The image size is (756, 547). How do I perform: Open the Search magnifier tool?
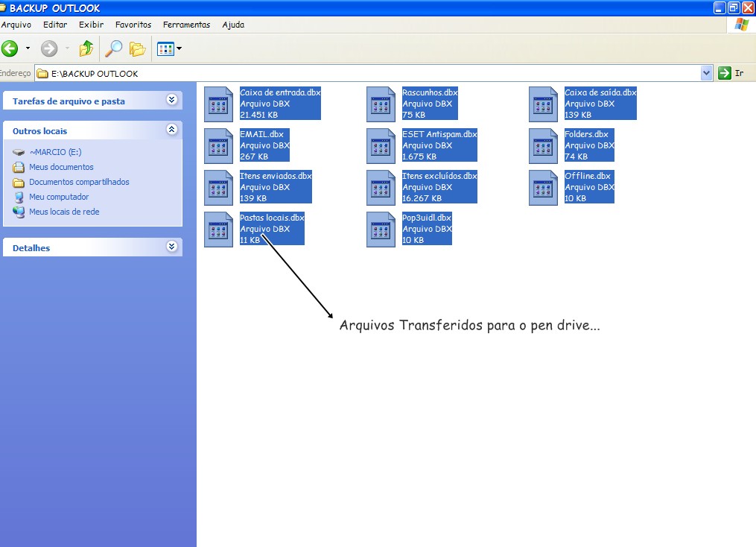[114, 48]
